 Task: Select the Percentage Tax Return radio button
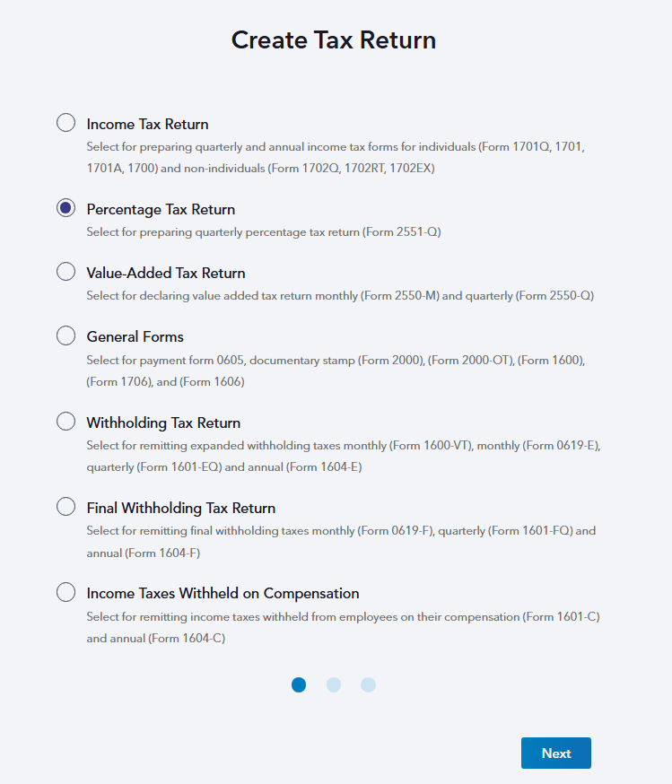click(x=65, y=208)
